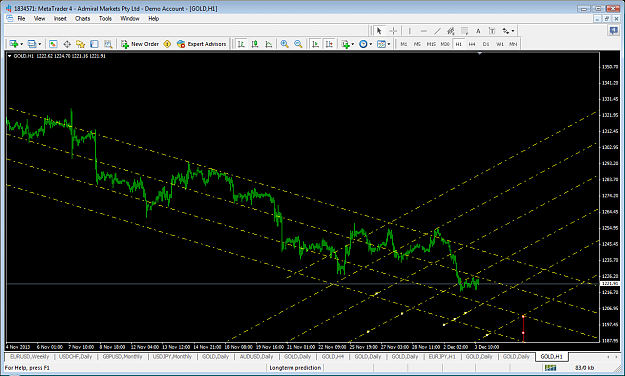
Task: Open the View menu
Action: coord(39,18)
